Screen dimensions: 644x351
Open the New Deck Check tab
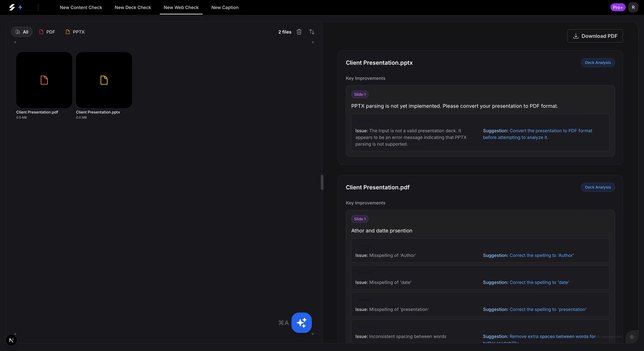click(133, 7)
